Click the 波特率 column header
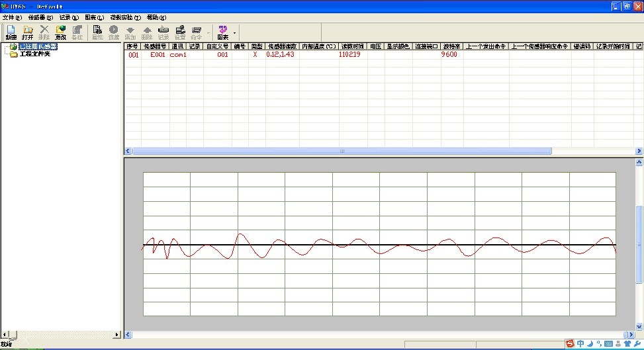 pyautogui.click(x=452, y=46)
